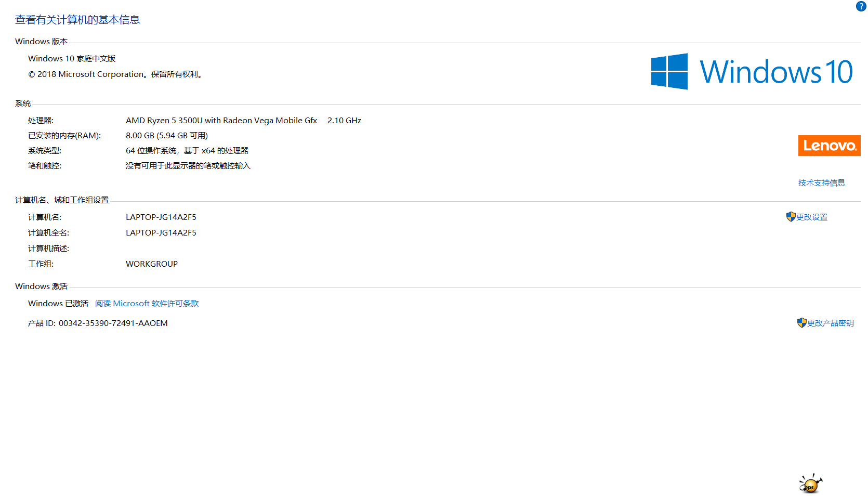Click the 计算机名、域和工作组设置 section heading
This screenshot has width=868, height=496.
pos(62,200)
